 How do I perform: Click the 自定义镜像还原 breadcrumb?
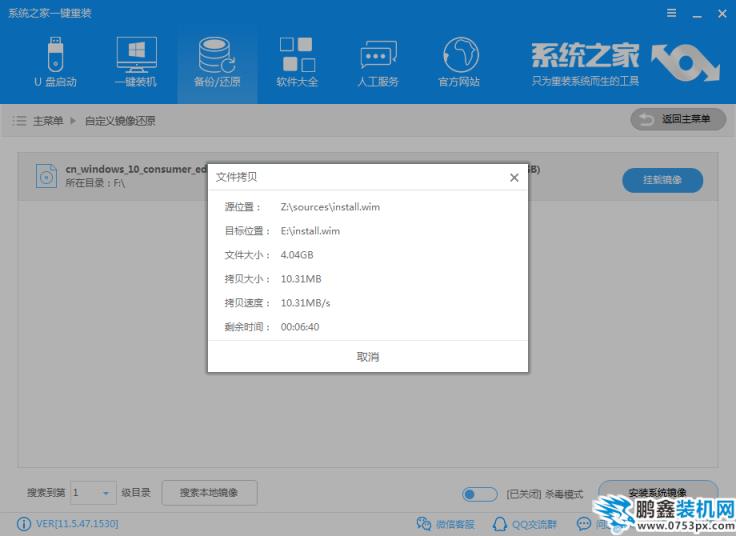(120, 121)
